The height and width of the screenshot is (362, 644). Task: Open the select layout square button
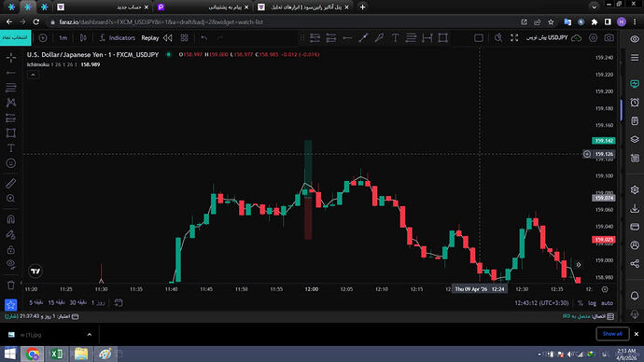coord(479,37)
